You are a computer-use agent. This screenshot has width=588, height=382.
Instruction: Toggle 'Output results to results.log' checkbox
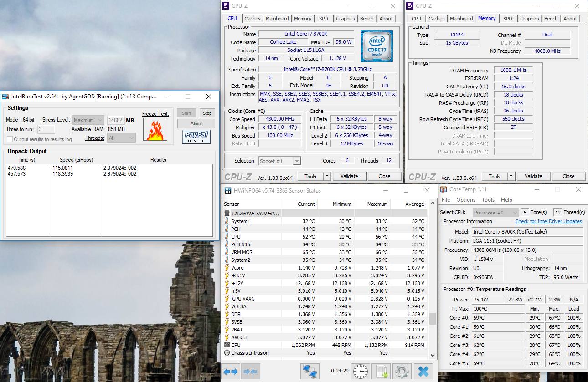click(x=10, y=139)
